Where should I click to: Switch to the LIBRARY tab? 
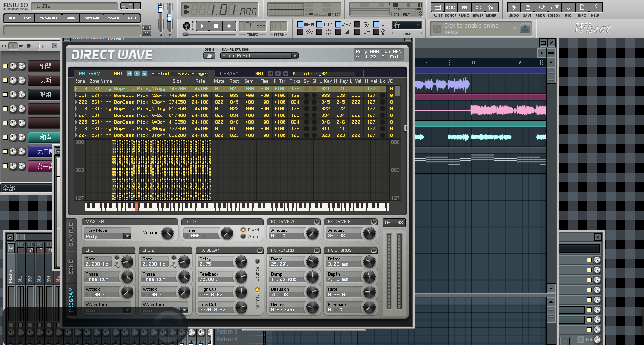[229, 74]
